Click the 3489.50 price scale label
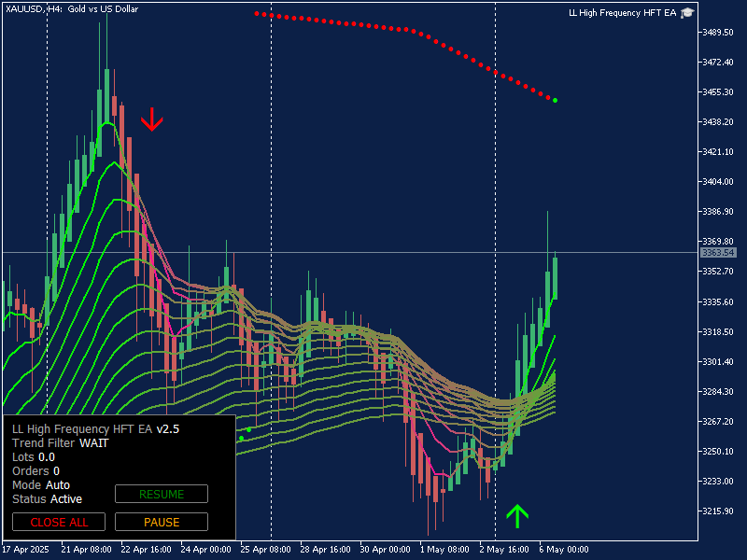This screenshot has width=747, height=560. pos(718,32)
